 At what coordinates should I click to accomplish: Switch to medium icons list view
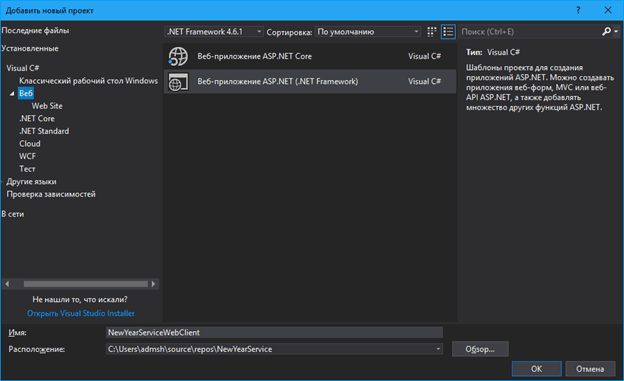(x=448, y=32)
